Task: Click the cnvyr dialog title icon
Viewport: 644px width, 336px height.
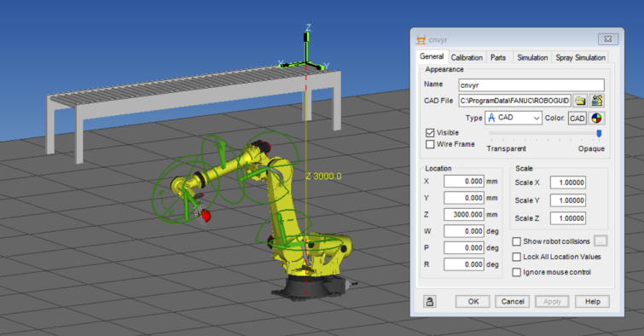Action: click(x=421, y=40)
